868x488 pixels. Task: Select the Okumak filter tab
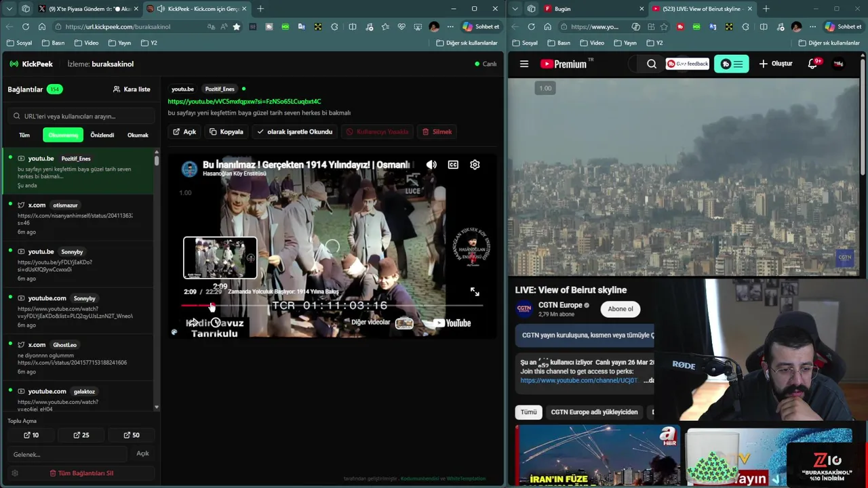(138, 135)
